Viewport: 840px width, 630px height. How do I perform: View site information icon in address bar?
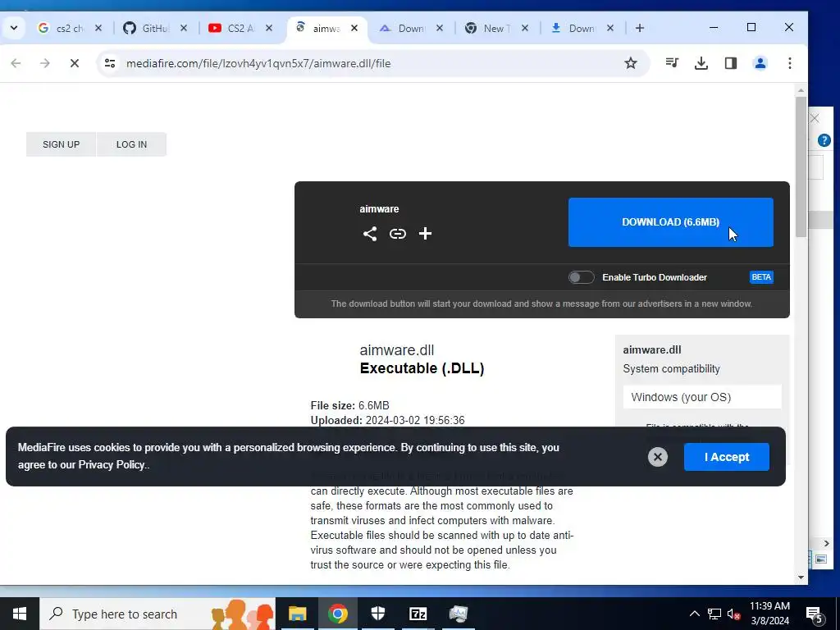(x=111, y=63)
